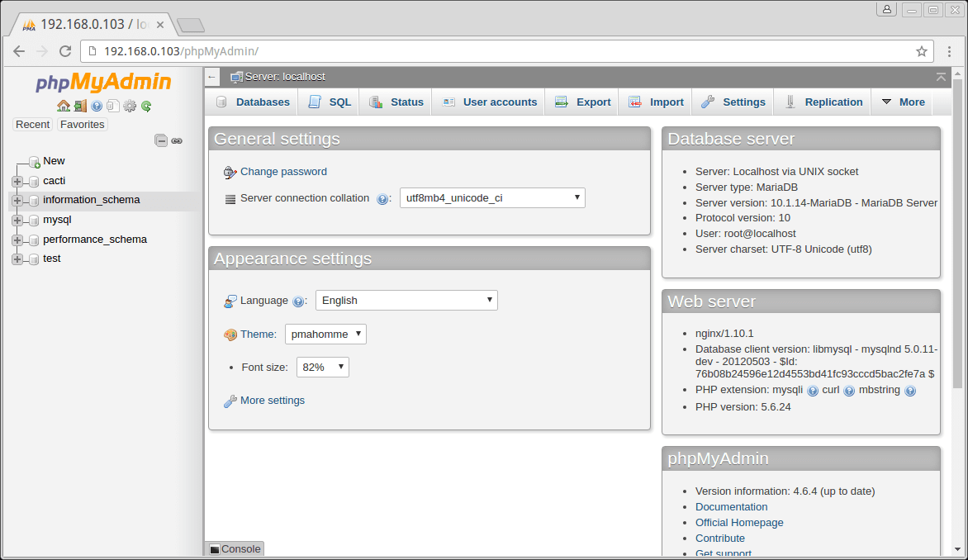Click the Change password link
968x560 pixels.
283,172
